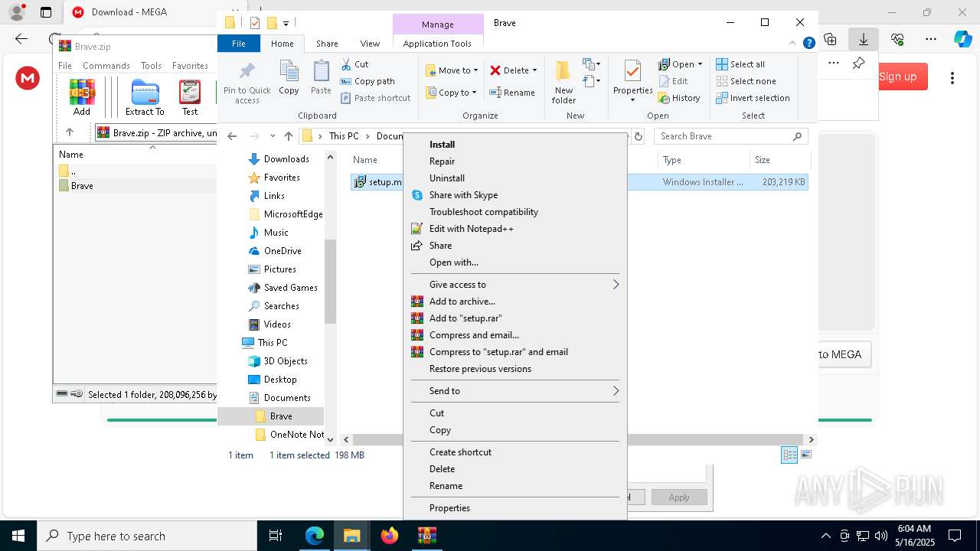Click Add to archive... entry
980x551 pixels.
tap(462, 301)
